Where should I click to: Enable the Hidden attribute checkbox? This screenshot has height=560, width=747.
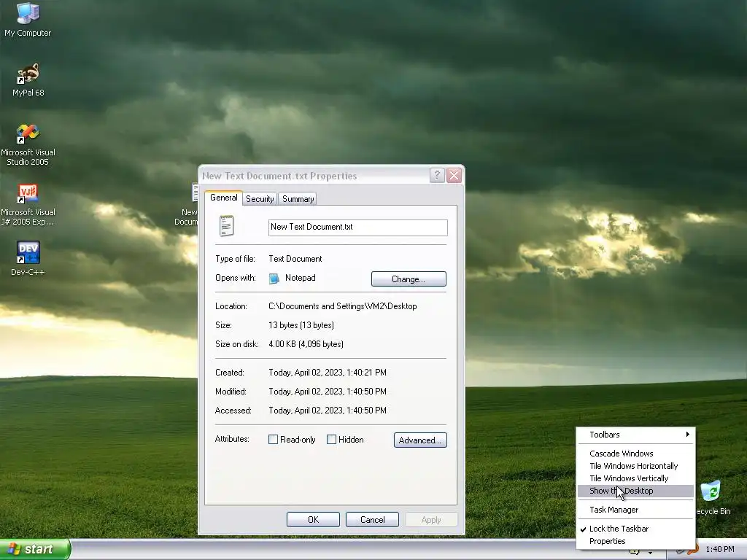pos(332,440)
